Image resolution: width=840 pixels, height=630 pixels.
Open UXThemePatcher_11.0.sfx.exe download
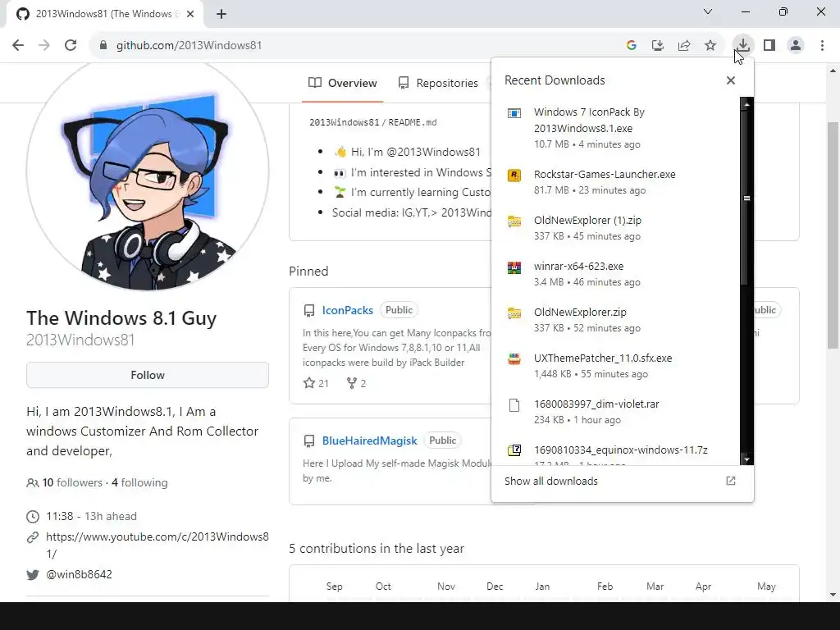[x=616, y=366]
